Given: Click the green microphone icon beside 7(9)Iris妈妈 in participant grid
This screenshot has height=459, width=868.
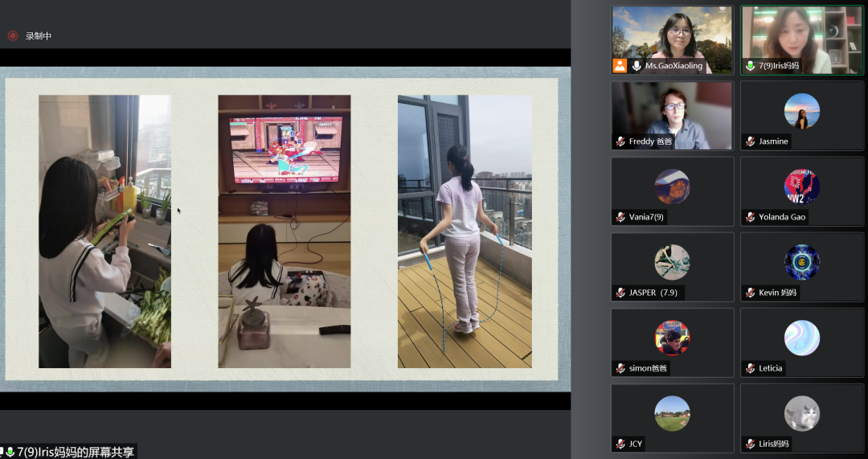Looking at the screenshot, I should click(751, 66).
